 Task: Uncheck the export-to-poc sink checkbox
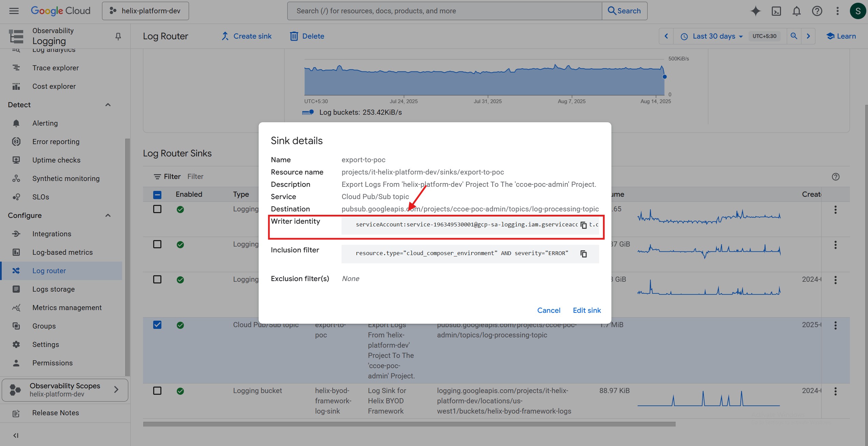[x=157, y=325]
